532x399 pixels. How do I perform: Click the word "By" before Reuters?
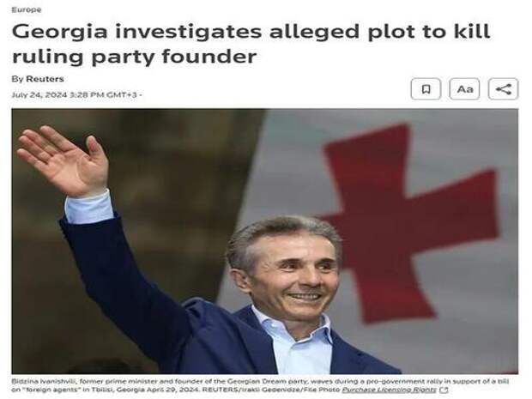point(17,79)
